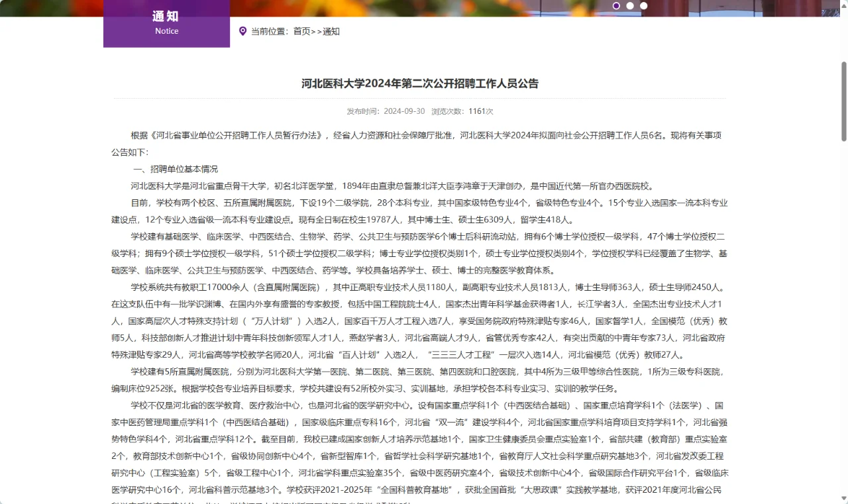Click the announcement title 河北医科大学2024年第二次公开招聘工作人员公告
The width and height of the screenshot is (848, 504).
tap(420, 83)
